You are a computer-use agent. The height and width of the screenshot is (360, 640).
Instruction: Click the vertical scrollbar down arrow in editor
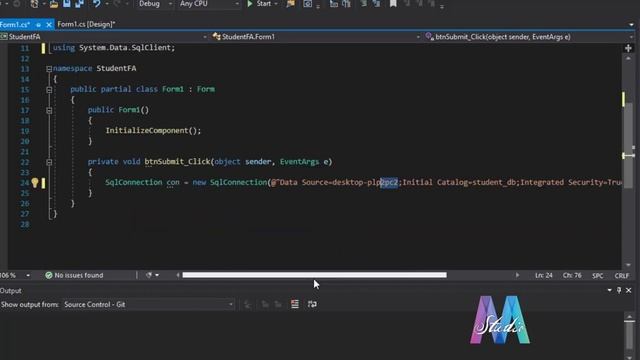coord(628,265)
